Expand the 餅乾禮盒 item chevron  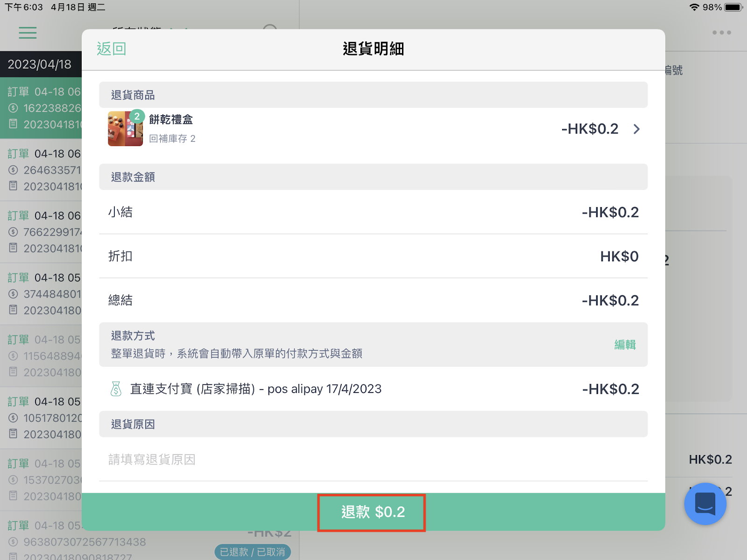coord(636,129)
